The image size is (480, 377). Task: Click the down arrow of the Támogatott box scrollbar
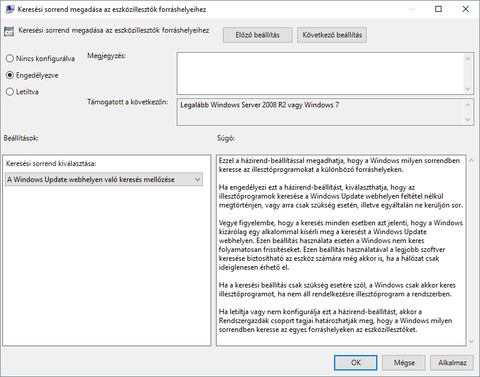tap(468, 119)
